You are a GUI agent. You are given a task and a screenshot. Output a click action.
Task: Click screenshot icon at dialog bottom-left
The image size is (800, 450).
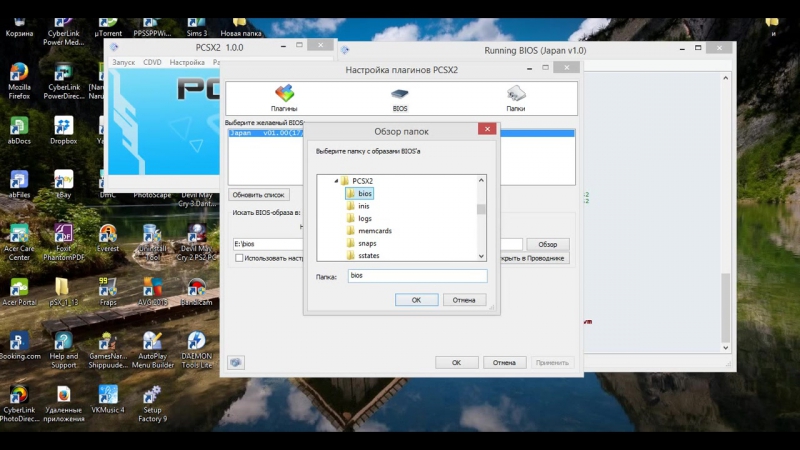point(236,362)
